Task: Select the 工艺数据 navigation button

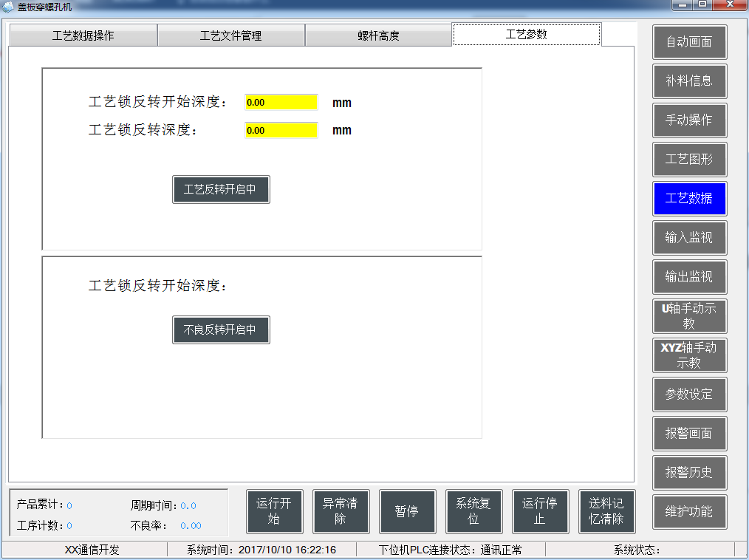Action: 689,198
